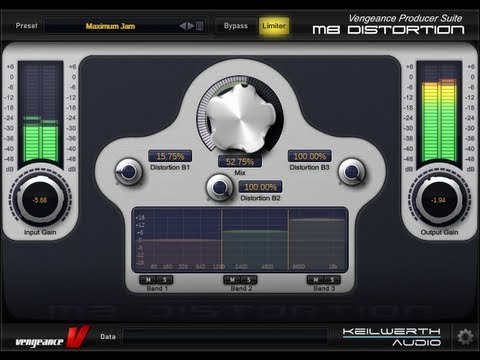Click the Keilwerth Audio logo
480x360 pixels.
pyautogui.click(x=392, y=337)
